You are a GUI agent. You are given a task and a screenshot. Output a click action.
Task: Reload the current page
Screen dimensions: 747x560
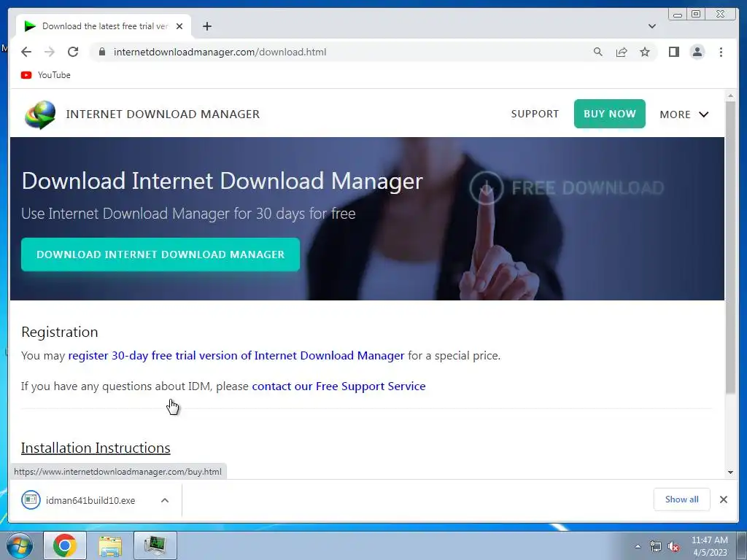(x=73, y=52)
